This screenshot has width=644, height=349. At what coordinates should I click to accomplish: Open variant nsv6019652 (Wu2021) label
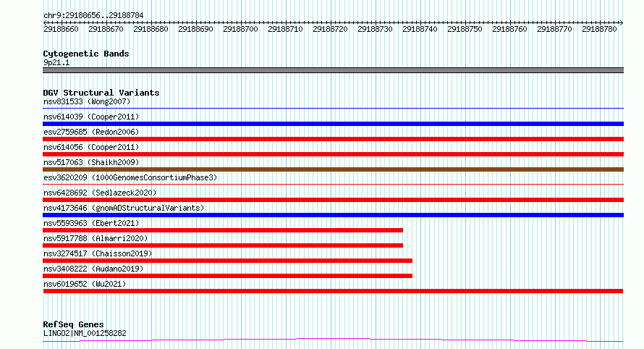tap(85, 284)
